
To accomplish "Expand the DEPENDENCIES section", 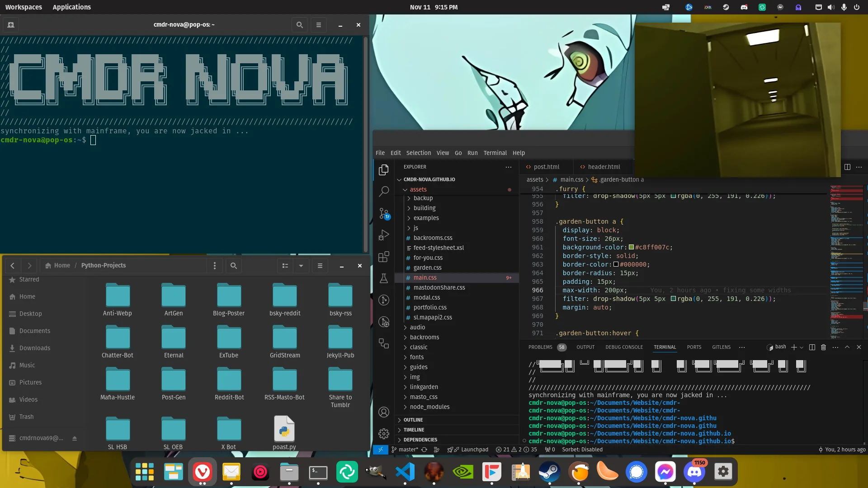I will (457, 440).
